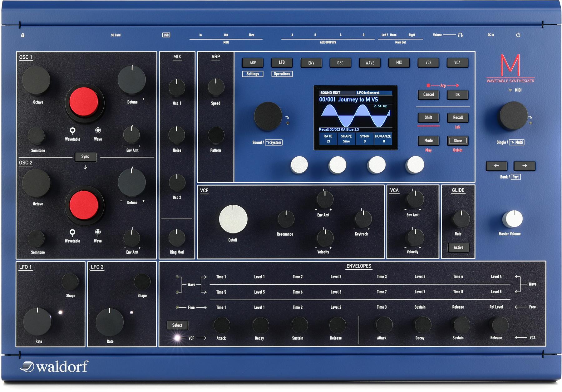
Task: Confirm with the OK button
Action: point(458,95)
